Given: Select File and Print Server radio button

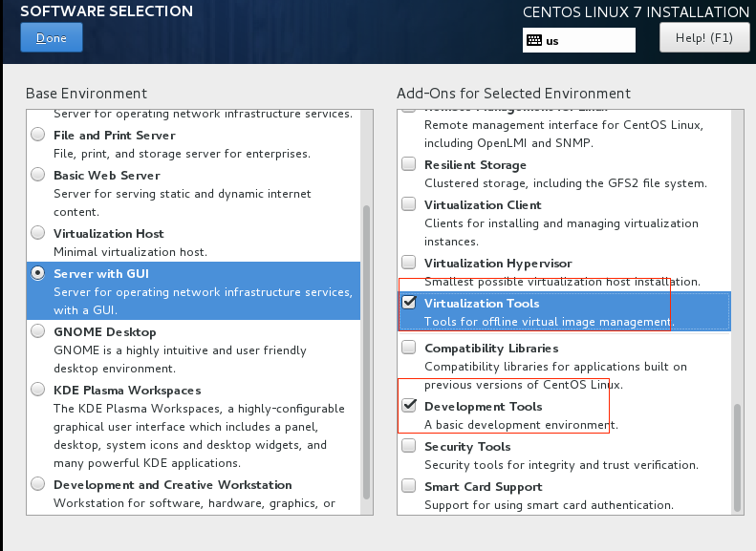Looking at the screenshot, I should coord(38,135).
